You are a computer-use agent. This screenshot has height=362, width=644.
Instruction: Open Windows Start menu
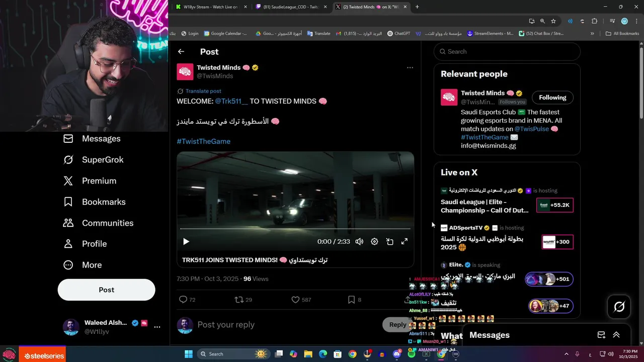click(189, 354)
